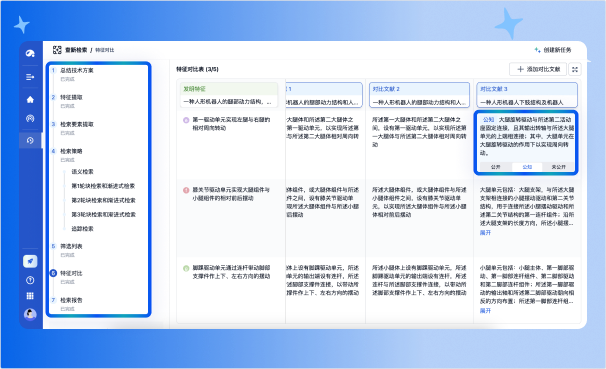Select the 公开 option in segmented toggle
Screen dimensions: 606x369
point(495,167)
